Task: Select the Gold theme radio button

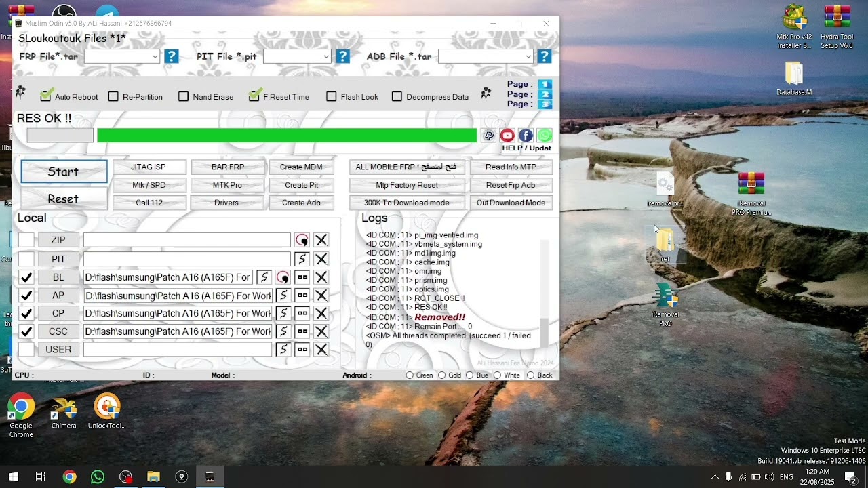Action: pyautogui.click(x=442, y=375)
